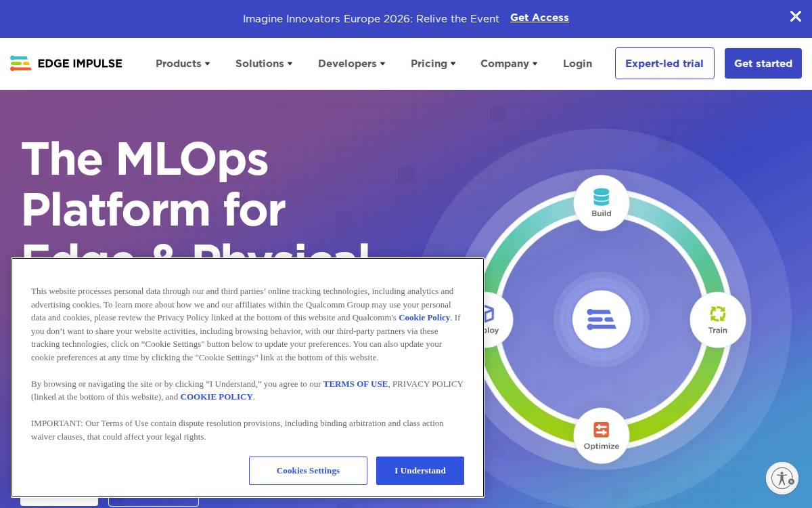Screen dimensions: 812x508
Task: Expand the Developers menu
Action: pos(351,64)
